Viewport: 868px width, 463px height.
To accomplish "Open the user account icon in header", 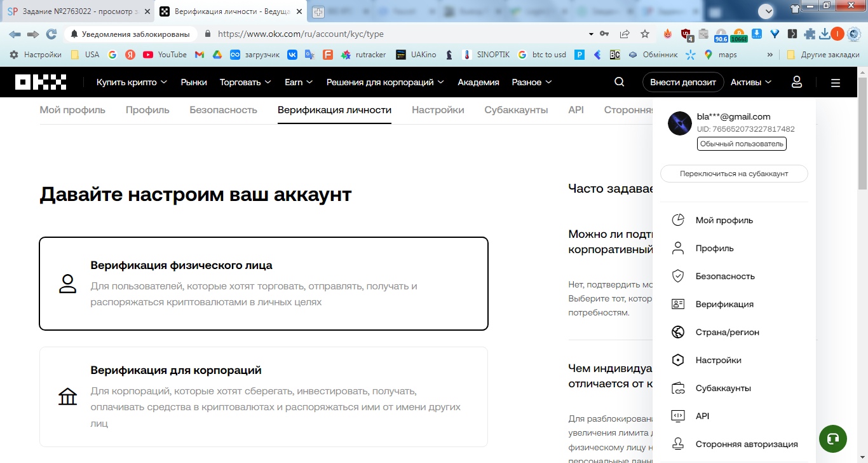I will pos(797,82).
